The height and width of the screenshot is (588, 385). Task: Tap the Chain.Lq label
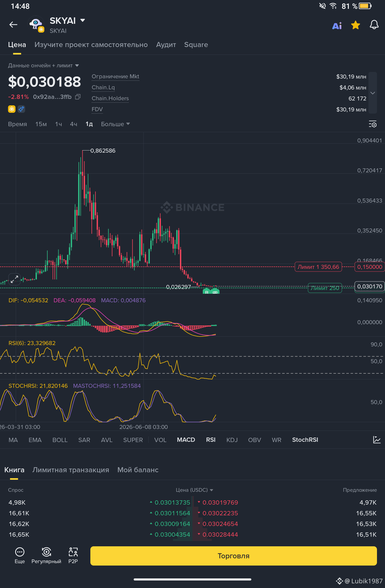click(103, 87)
